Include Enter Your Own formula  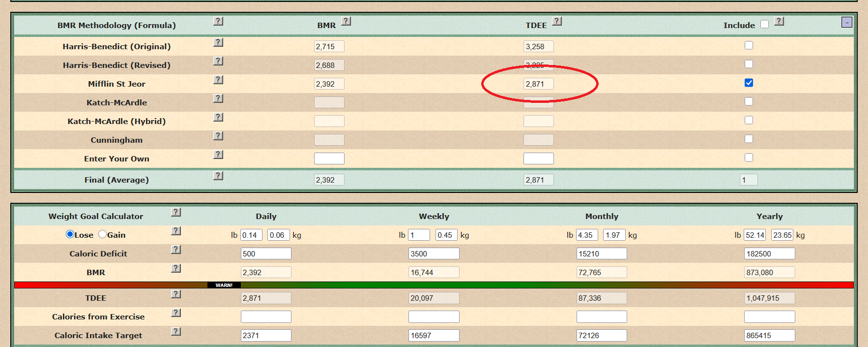749,158
